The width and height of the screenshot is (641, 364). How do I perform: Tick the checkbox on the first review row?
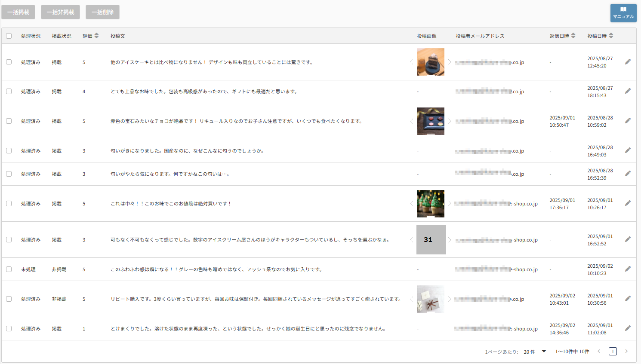click(x=9, y=62)
